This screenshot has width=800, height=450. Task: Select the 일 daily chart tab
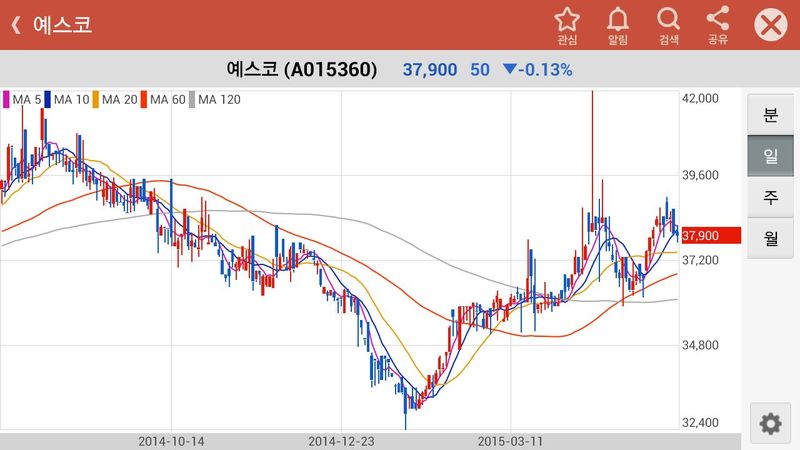click(x=770, y=155)
